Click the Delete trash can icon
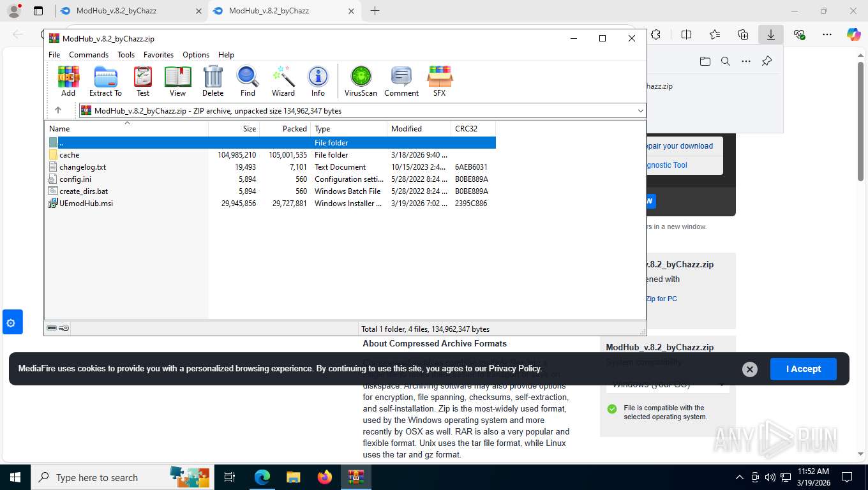The width and height of the screenshot is (868, 490). pos(213,81)
